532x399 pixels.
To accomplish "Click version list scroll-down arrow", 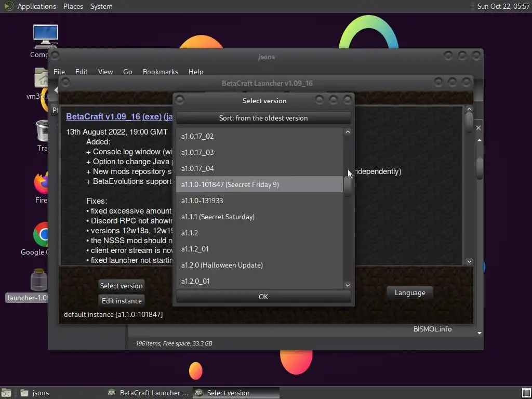I will click(348, 285).
